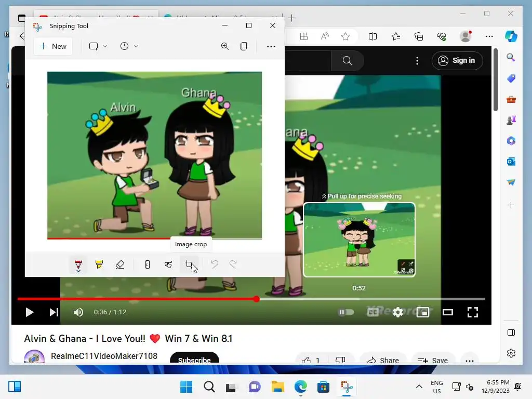This screenshot has width=532, height=399.
Task: Toggle closed captions in the player
Action: (373, 312)
